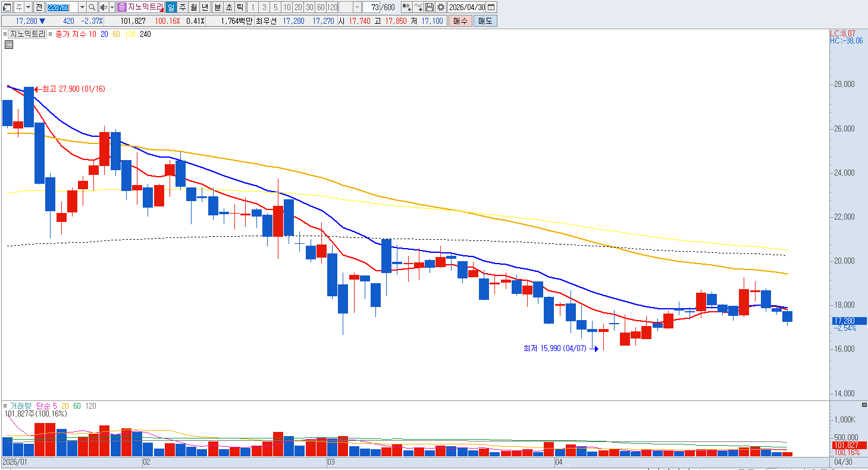Click the 종가 지수 moving average legend

tap(71, 34)
